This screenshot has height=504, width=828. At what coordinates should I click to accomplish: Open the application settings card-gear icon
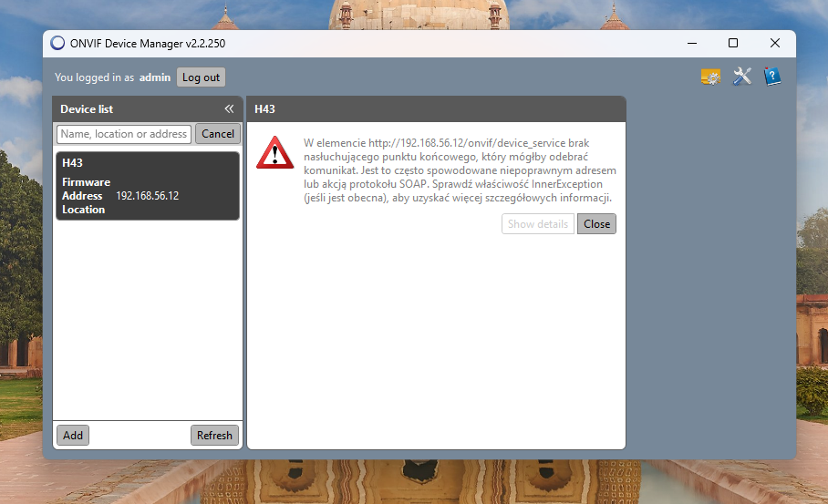(x=710, y=77)
